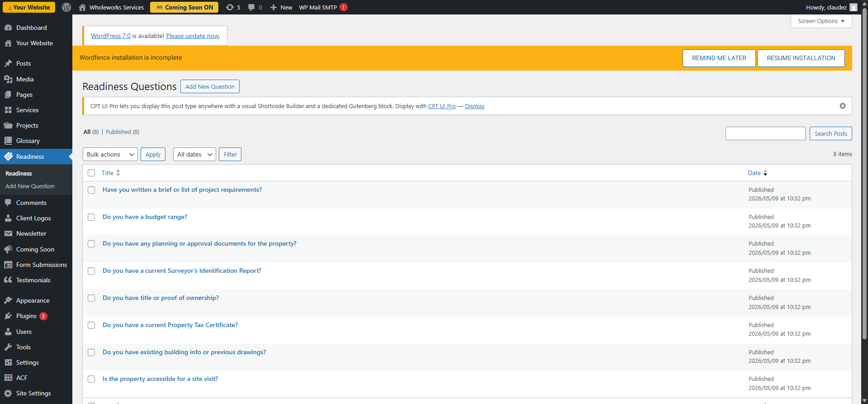
Task: Open Add New Question submenu item
Action: coord(30,186)
